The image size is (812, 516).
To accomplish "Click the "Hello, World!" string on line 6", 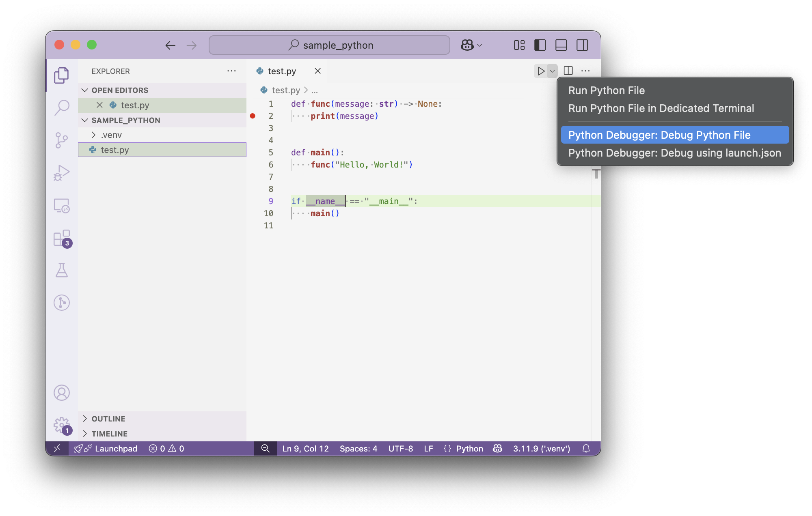I will point(371,165).
